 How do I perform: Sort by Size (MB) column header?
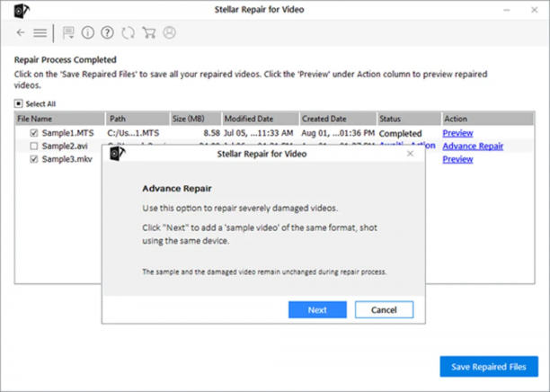coord(196,119)
